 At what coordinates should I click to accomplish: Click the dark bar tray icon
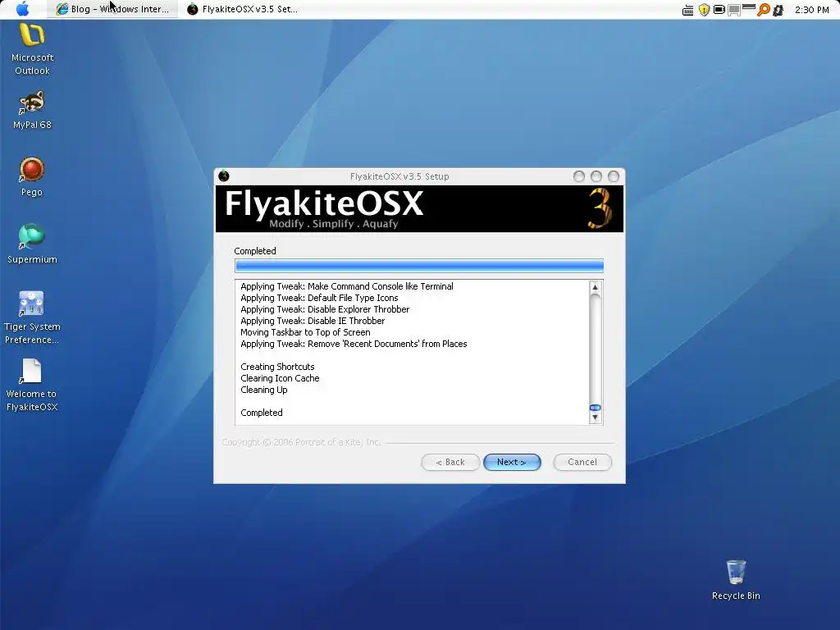pos(749,7)
